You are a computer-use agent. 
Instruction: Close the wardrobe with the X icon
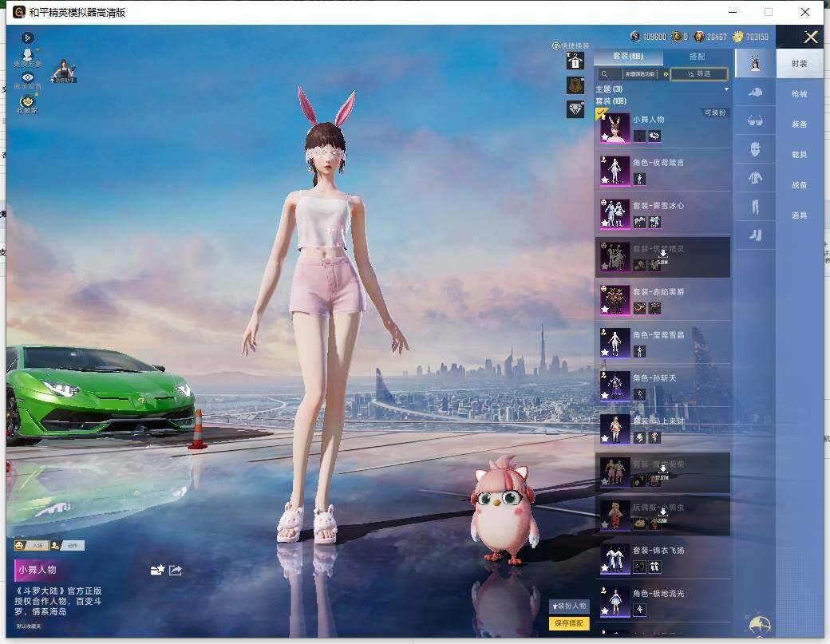pos(811,37)
